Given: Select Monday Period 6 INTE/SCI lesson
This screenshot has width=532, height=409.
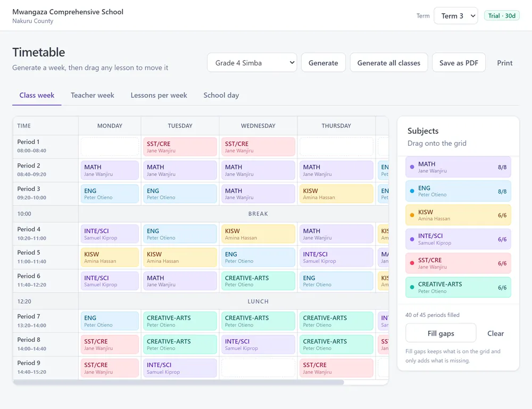Looking at the screenshot, I should click(110, 281).
